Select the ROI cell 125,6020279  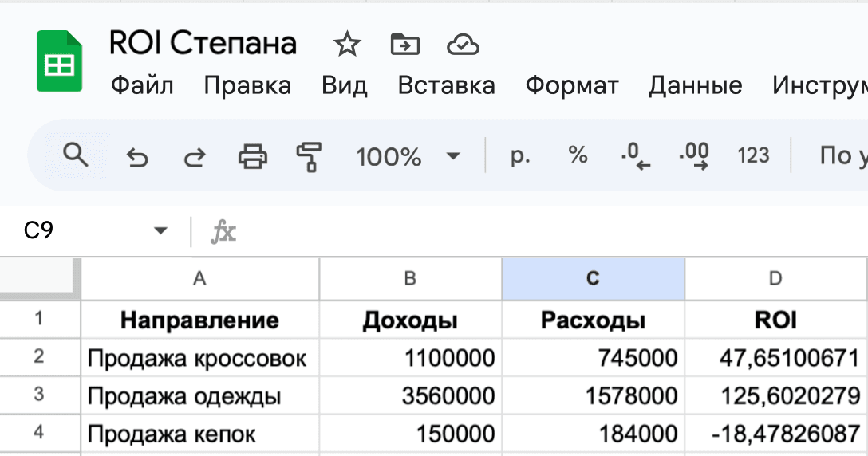(x=776, y=395)
